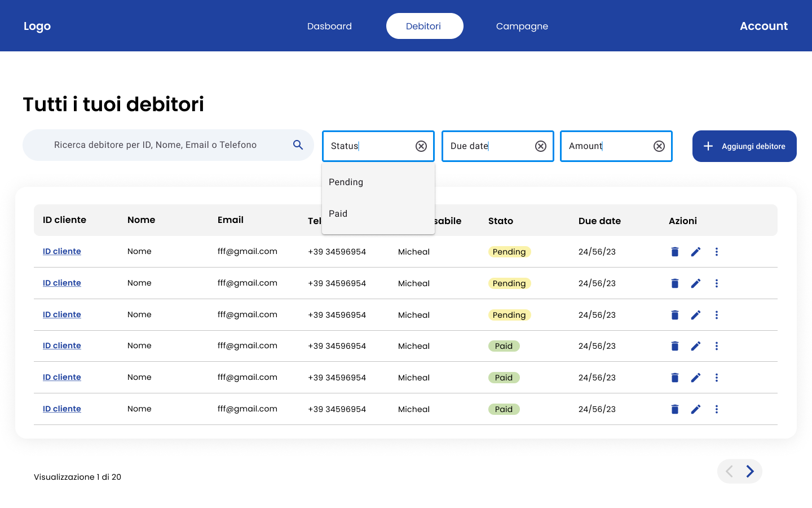Click the Aggiungi debitore button
812x508 pixels.
(744, 146)
